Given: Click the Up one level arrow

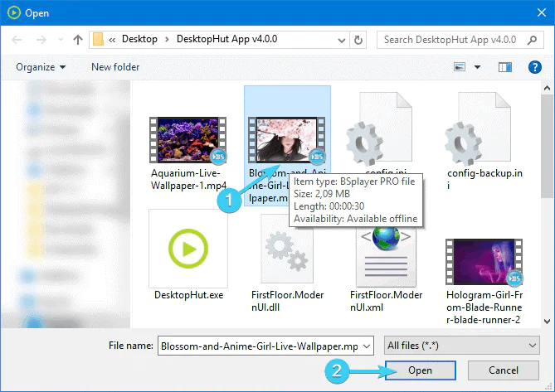Looking at the screenshot, I should (x=78, y=39).
